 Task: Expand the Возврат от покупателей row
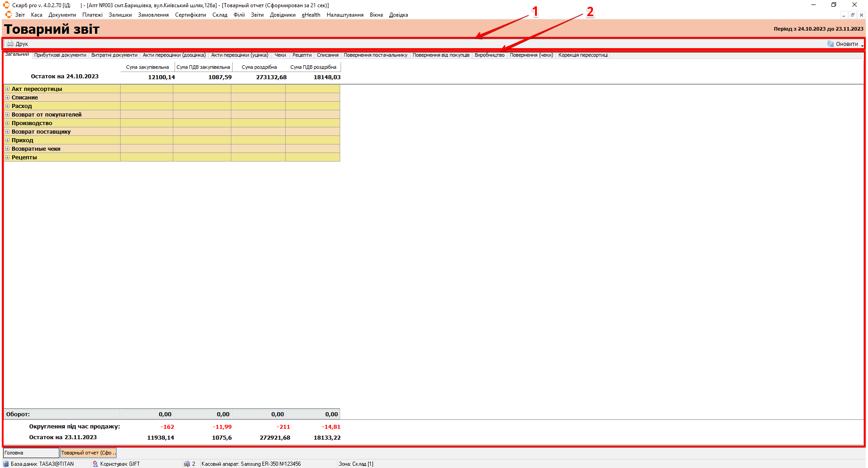pos(7,115)
